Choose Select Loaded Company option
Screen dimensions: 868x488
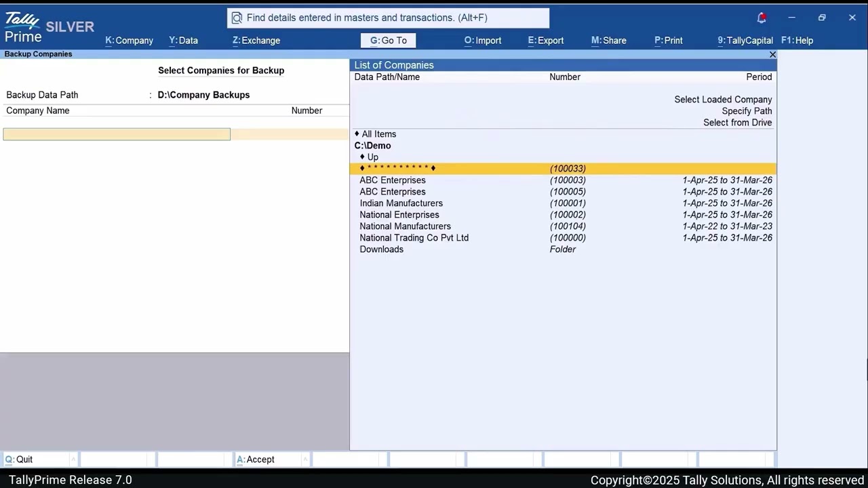point(723,100)
